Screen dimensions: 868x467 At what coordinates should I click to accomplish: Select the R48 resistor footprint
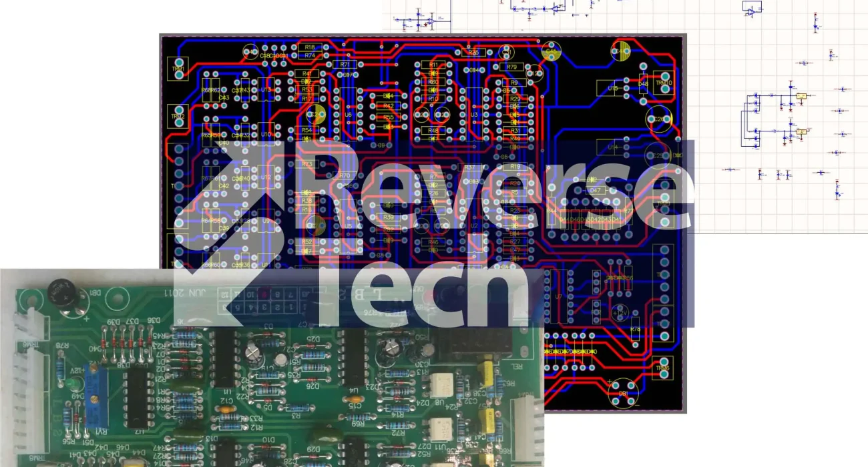[x=433, y=131]
